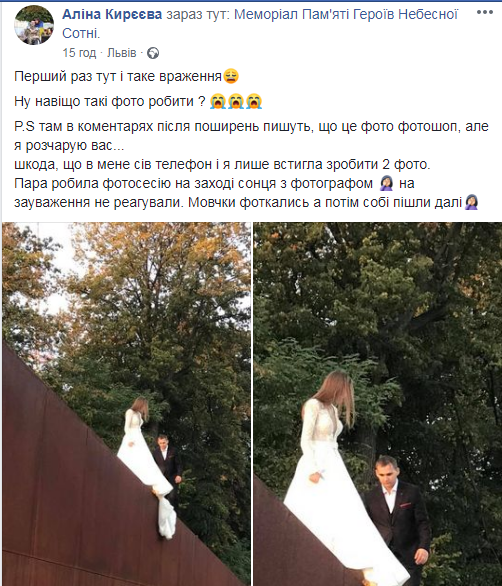502x586 pixels.
Task: Click the 'Перший раз тут' text line
Action: pyautogui.click(x=118, y=76)
